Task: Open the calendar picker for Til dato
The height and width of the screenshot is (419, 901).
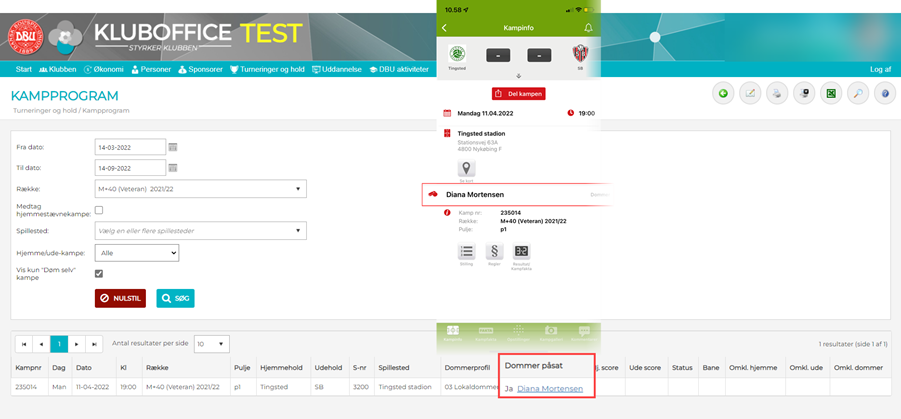Action: click(x=173, y=168)
